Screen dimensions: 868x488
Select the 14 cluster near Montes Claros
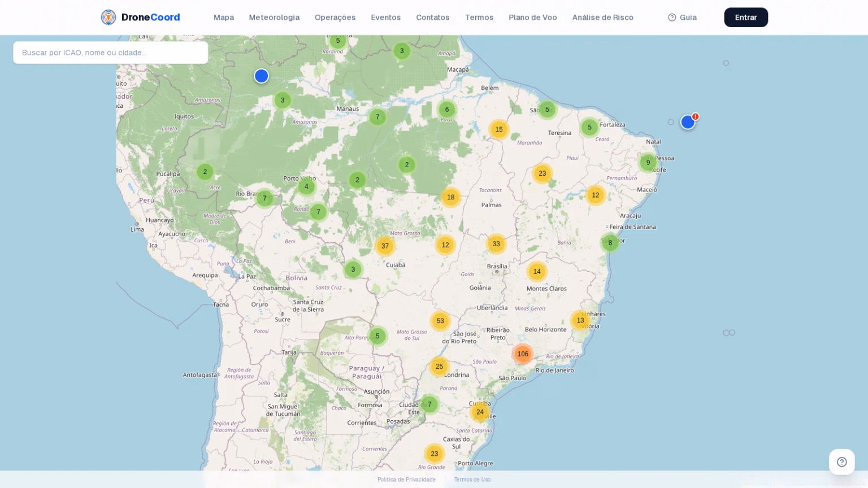(x=537, y=272)
